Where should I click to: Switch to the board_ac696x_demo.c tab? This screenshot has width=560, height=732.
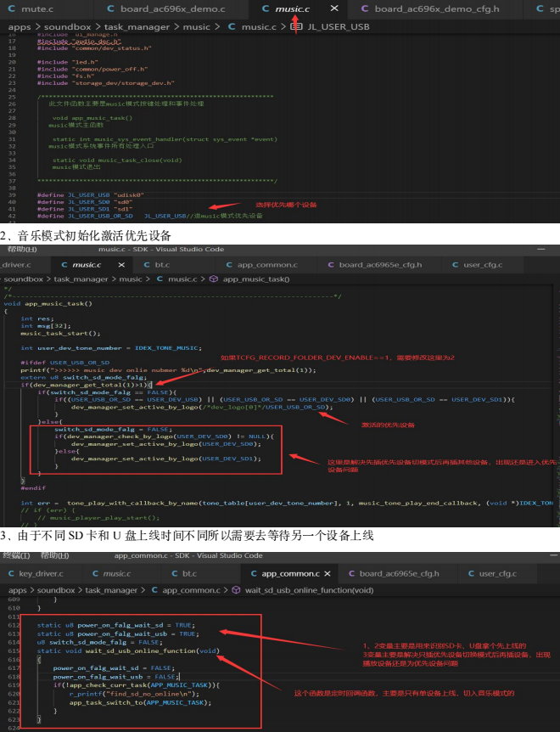(x=172, y=8)
